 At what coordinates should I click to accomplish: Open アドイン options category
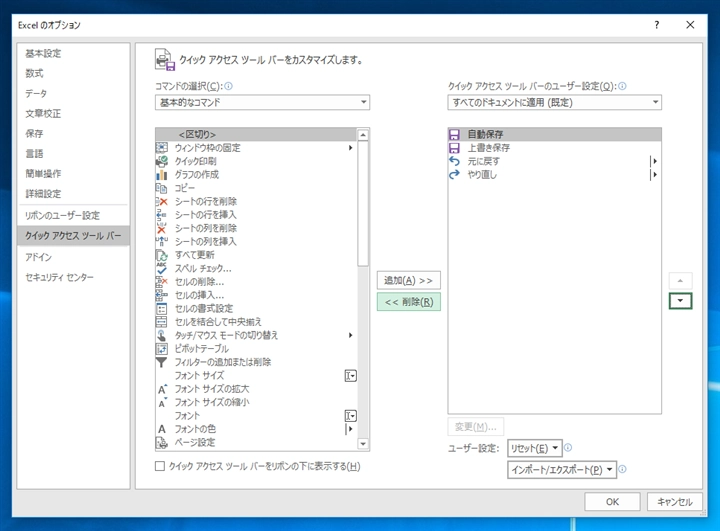click(x=39, y=257)
